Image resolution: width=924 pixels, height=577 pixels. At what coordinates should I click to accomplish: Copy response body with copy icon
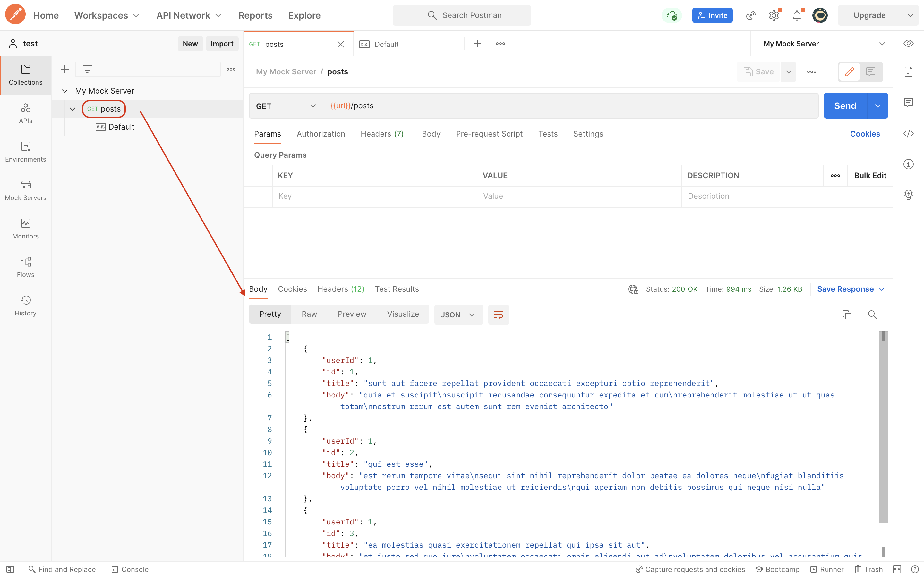click(x=846, y=314)
